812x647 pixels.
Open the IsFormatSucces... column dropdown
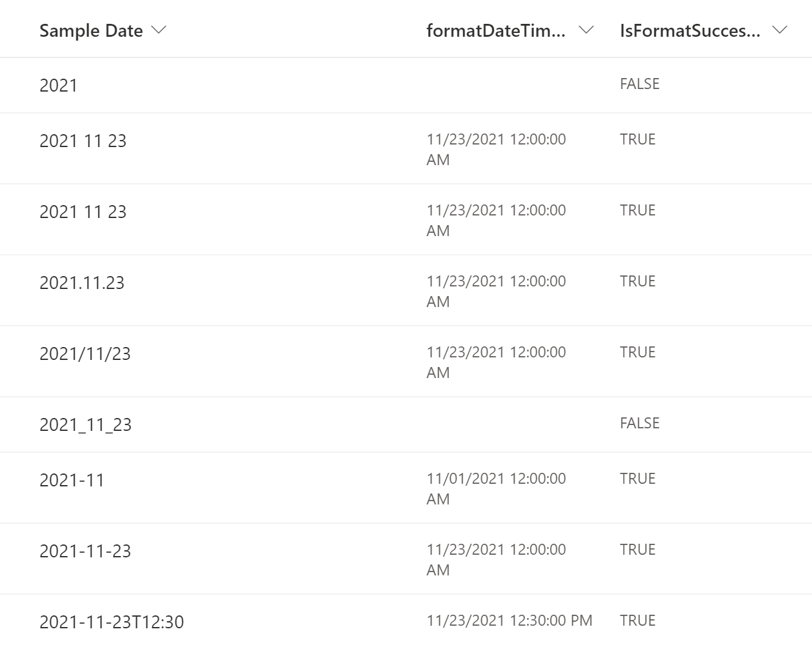click(780, 30)
